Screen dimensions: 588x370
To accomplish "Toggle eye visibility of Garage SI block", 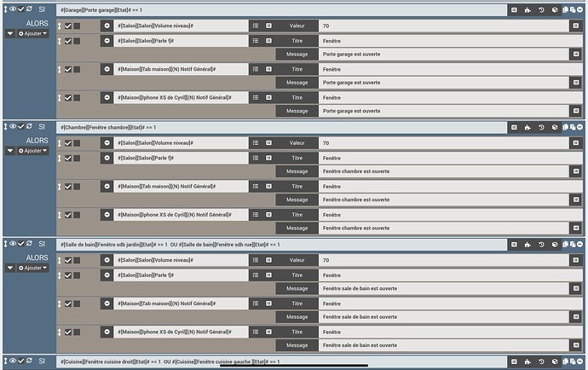I will pos(13,9).
